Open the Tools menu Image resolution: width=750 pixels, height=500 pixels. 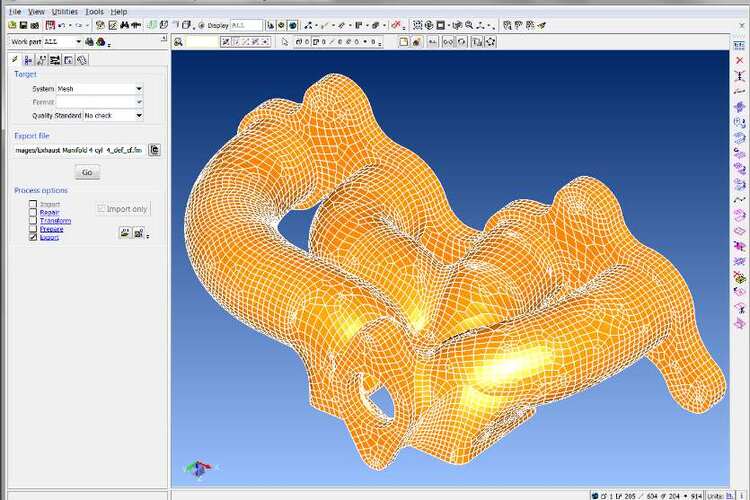coord(94,11)
